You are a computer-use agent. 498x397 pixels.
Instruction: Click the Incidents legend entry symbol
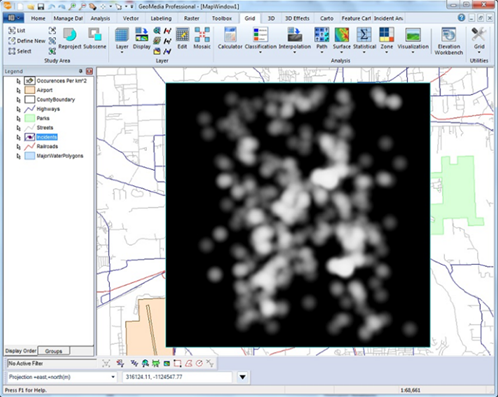30,137
